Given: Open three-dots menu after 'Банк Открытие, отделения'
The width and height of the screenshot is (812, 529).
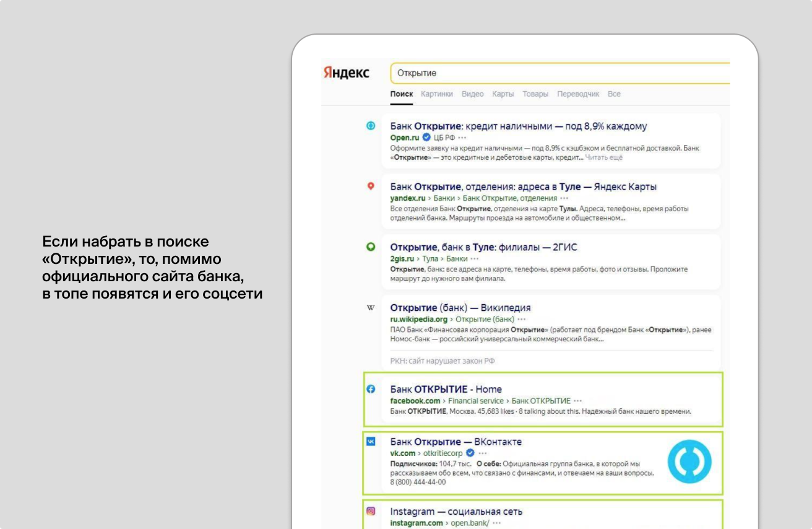Looking at the screenshot, I should (564, 198).
